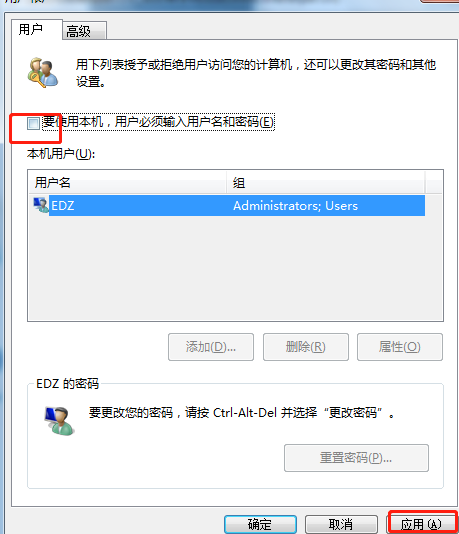
Task: Click the empty area of the user list
Action: tap(235, 268)
